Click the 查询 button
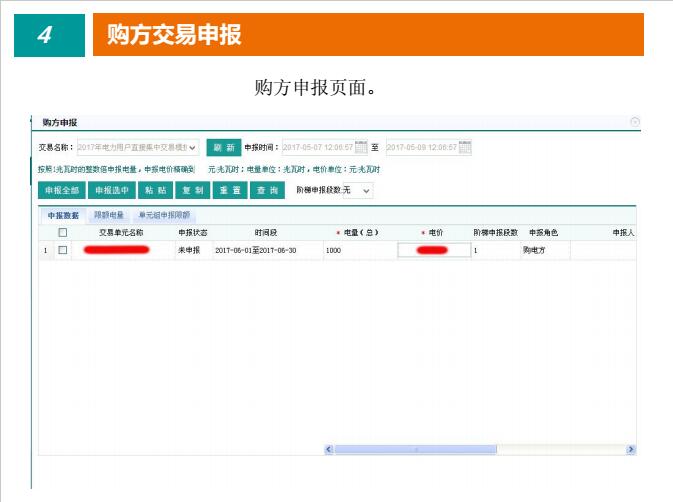 coord(266,190)
